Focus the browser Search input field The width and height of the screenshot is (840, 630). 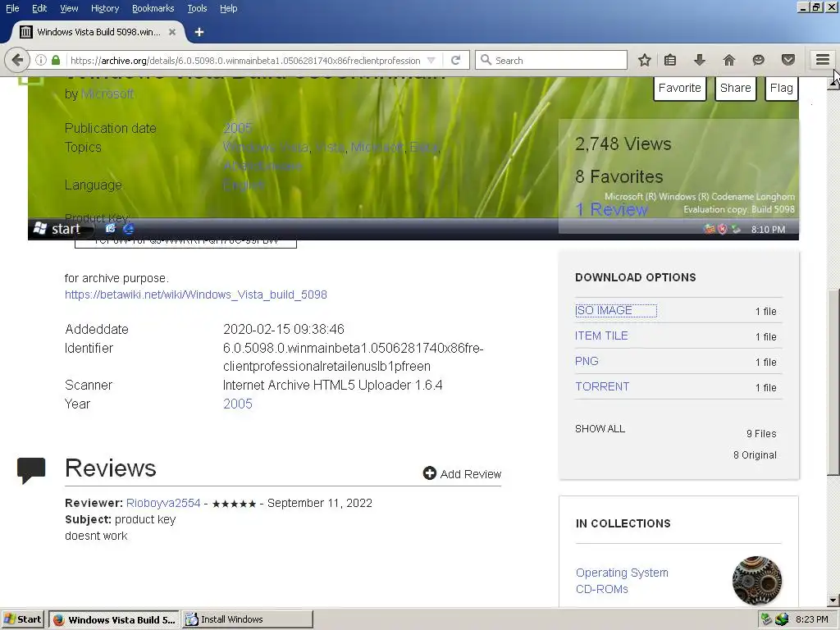[551, 60]
